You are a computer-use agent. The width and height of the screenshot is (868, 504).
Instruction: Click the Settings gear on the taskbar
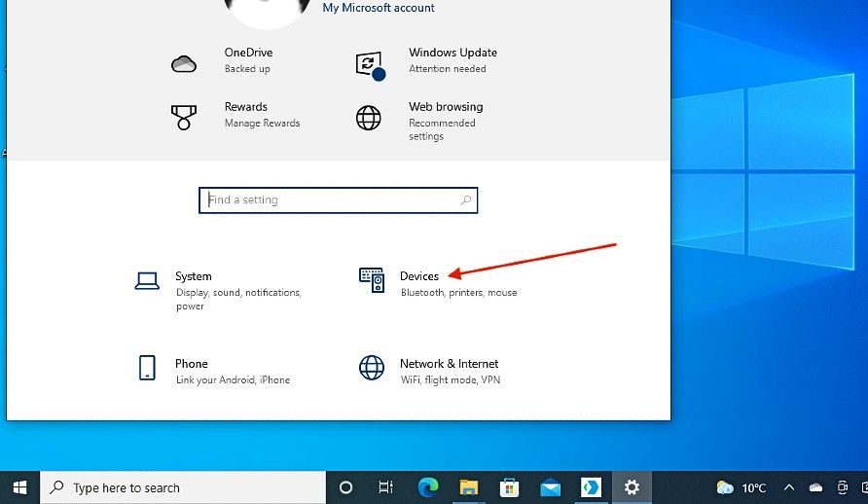click(632, 487)
